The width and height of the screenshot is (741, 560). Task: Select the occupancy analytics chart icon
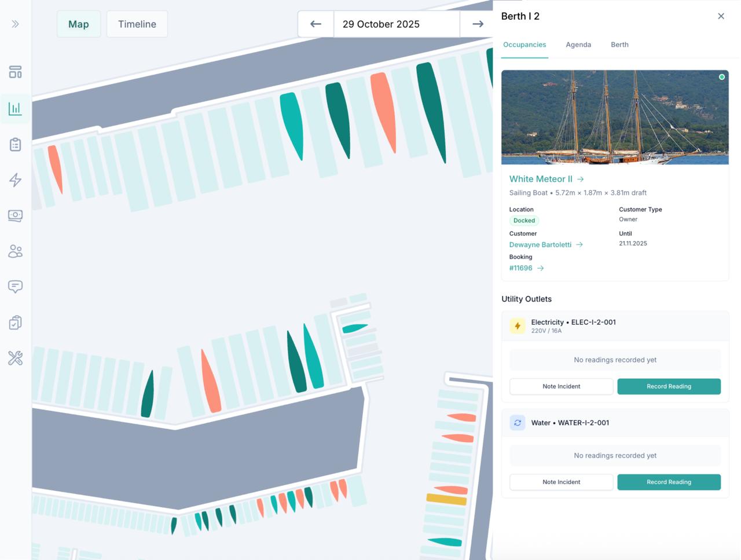(15, 108)
